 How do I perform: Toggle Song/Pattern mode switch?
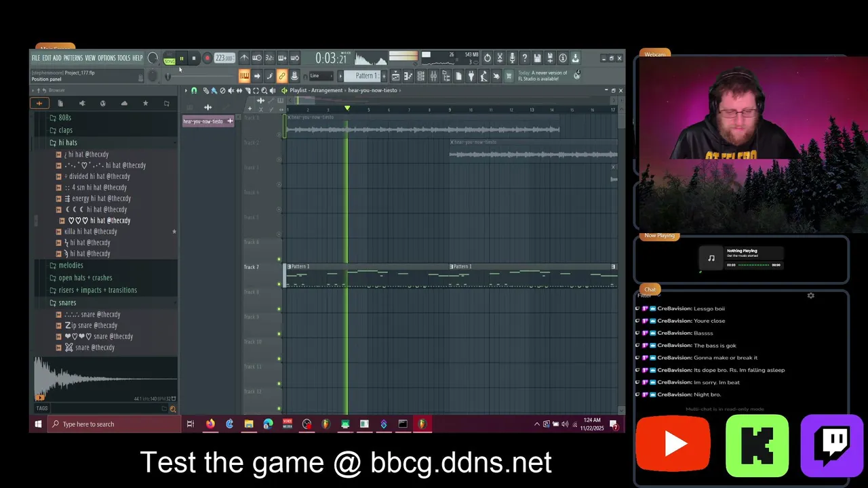(169, 58)
